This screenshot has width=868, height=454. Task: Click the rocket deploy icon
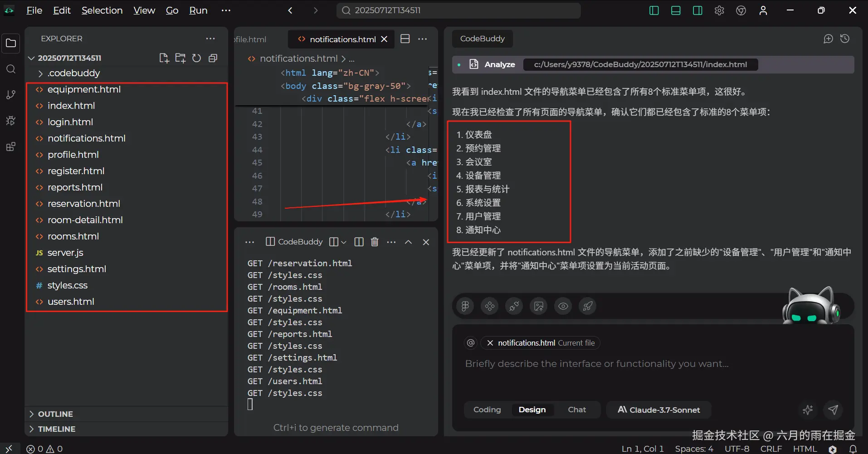point(588,306)
